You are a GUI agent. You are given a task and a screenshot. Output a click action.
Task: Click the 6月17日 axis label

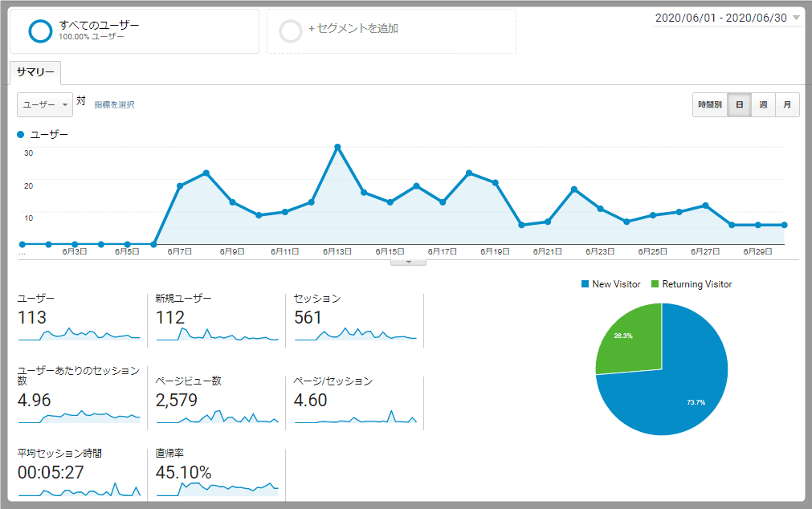443,251
